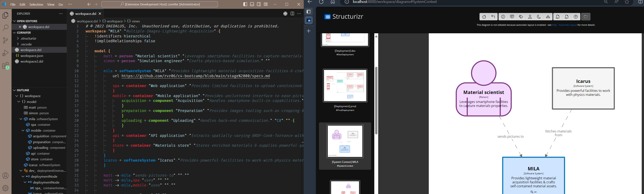Collapse the model node in outline
Viewport: 644px width, 194px height.
[x=19, y=102]
